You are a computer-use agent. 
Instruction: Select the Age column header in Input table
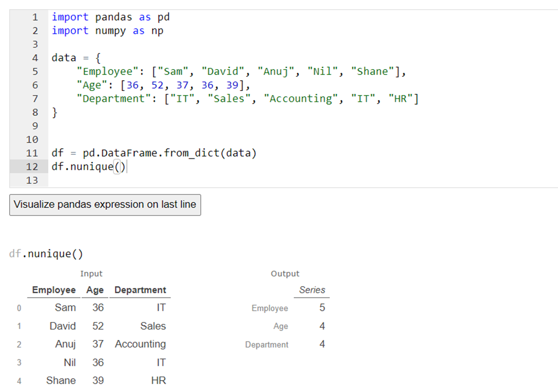pos(95,290)
